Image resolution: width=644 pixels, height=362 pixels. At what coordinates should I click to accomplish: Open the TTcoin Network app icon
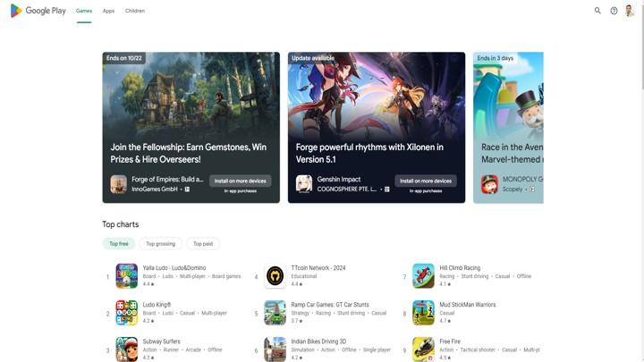[x=275, y=276]
